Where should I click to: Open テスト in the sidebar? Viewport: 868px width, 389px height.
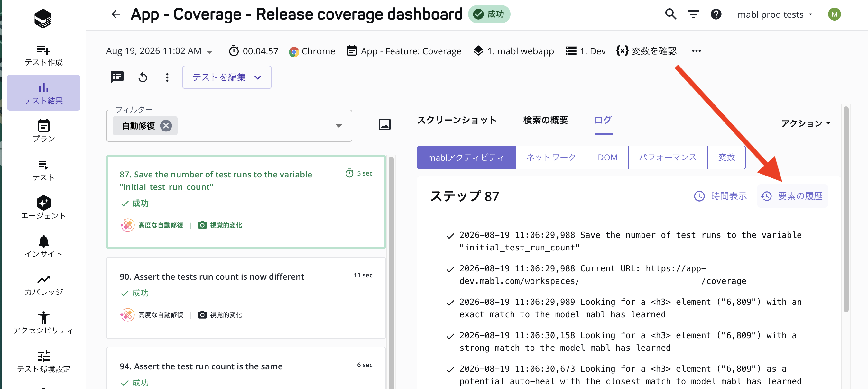pyautogui.click(x=43, y=170)
